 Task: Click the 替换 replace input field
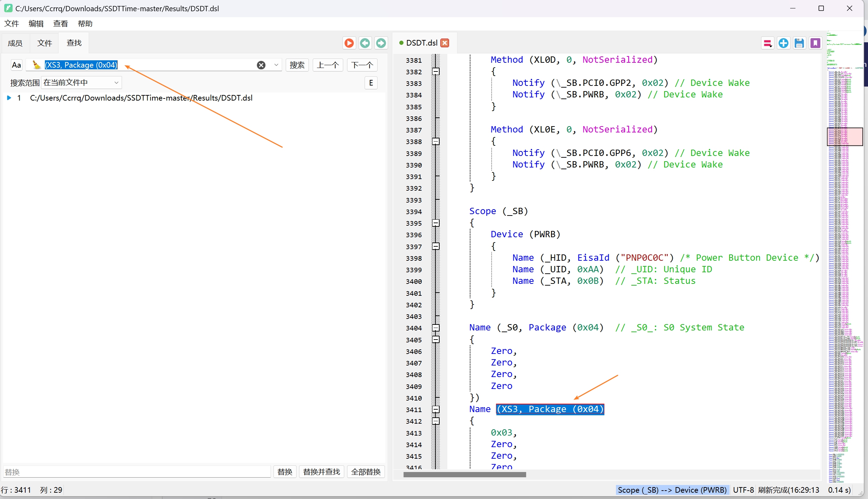(137, 472)
